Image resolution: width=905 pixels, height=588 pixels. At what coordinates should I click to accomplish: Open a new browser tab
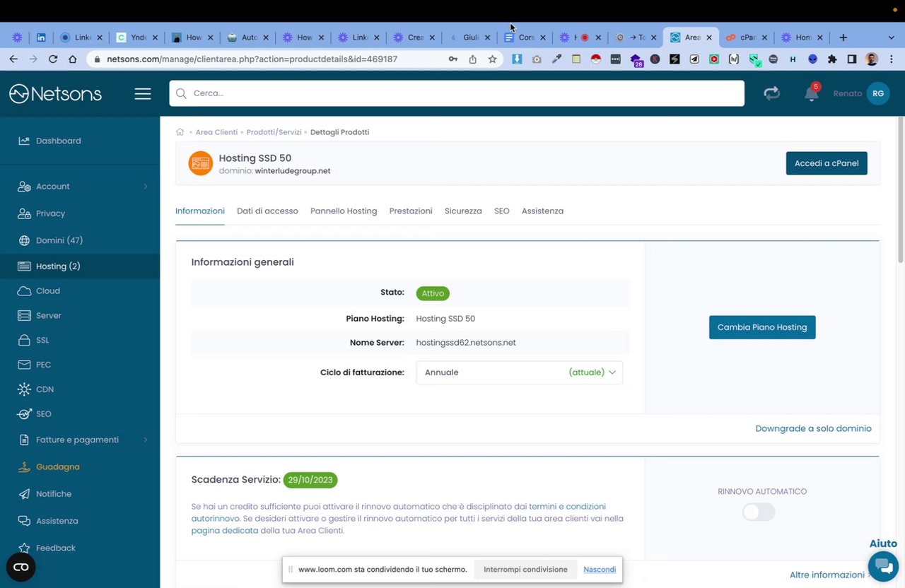click(x=843, y=37)
